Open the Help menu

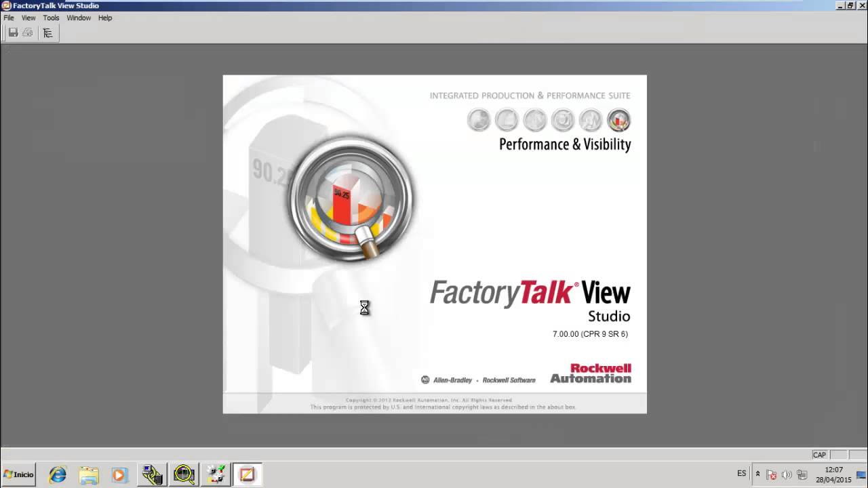click(105, 18)
